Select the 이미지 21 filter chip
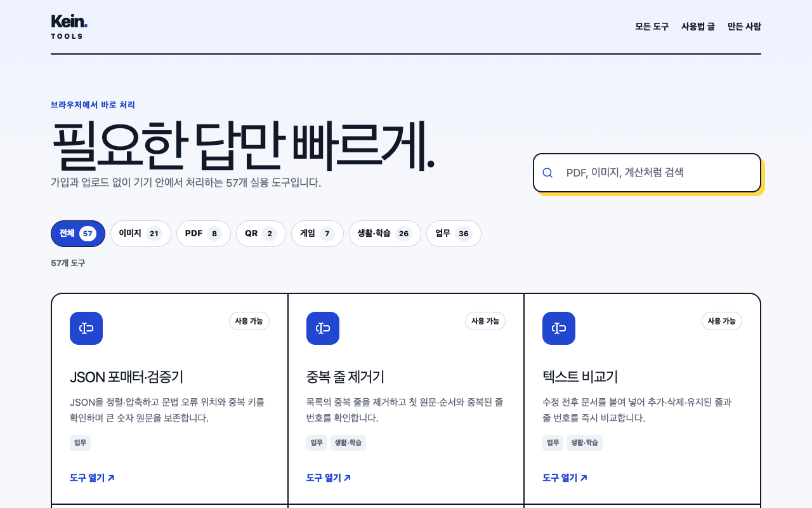 point(141,234)
